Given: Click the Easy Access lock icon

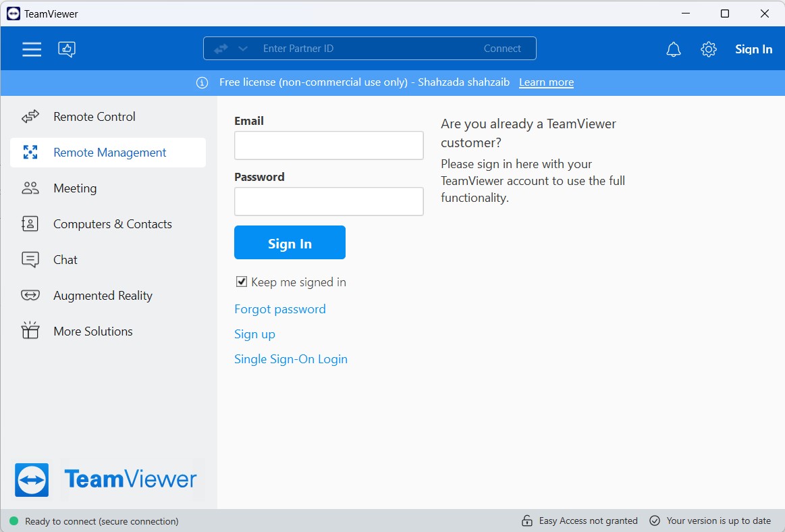Looking at the screenshot, I should point(527,521).
